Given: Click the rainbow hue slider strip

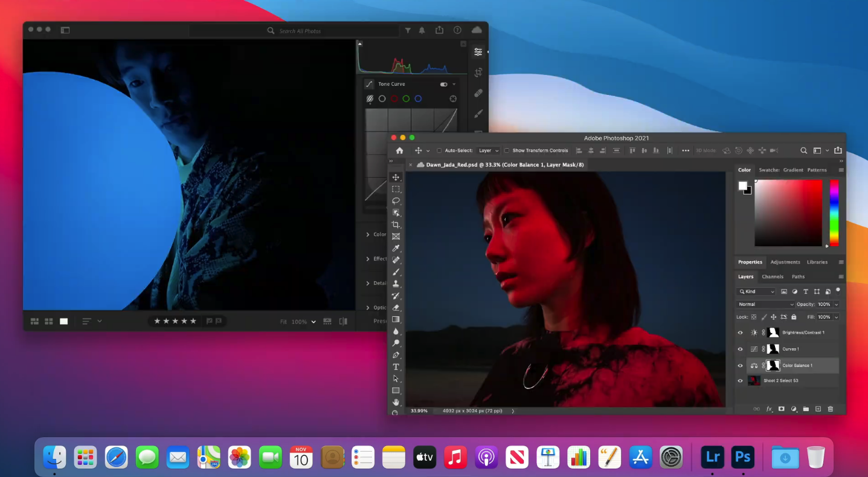Looking at the screenshot, I should [834, 213].
